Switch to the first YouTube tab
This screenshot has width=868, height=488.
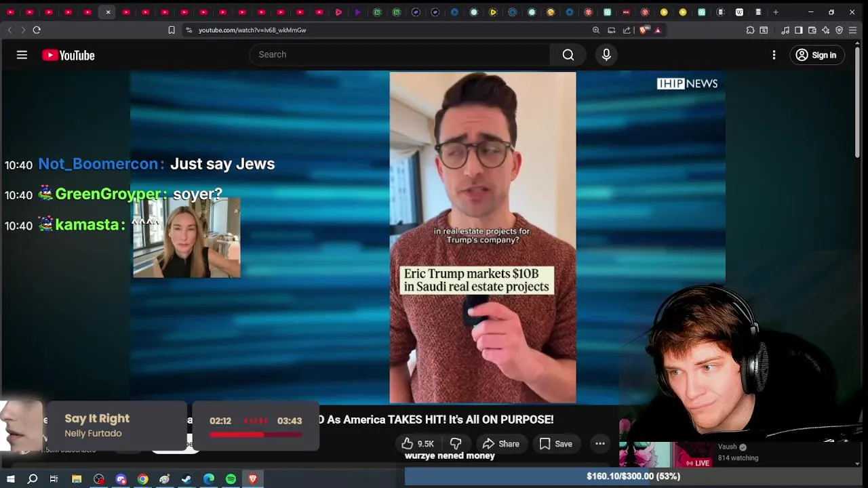point(10,12)
